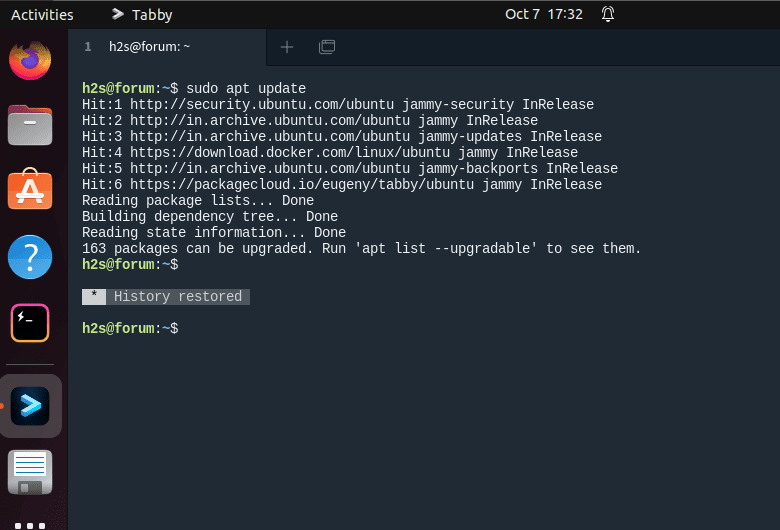The width and height of the screenshot is (780, 530).
Task: Click the profiles window icon beside plus
Action: coord(327,47)
